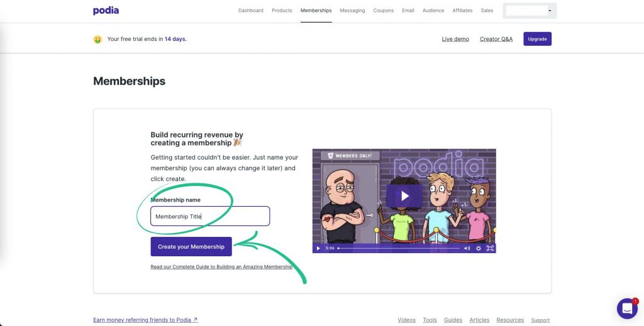Click the Upgrade button
644x326 pixels.
tap(537, 39)
